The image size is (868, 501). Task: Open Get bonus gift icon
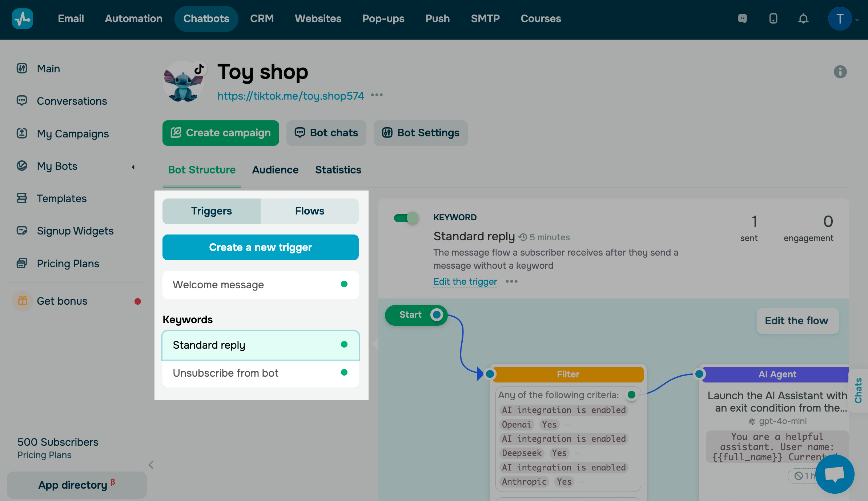(23, 301)
